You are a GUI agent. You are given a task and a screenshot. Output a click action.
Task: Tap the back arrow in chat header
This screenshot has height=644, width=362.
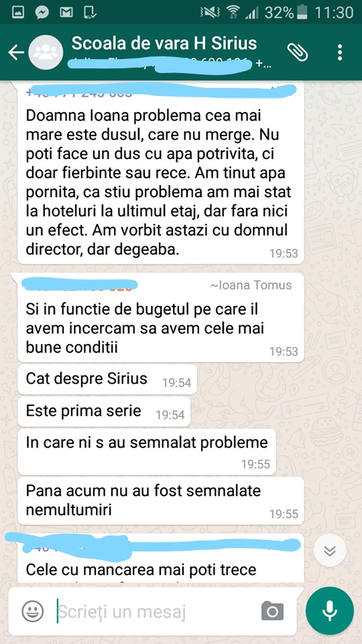pos(16,52)
